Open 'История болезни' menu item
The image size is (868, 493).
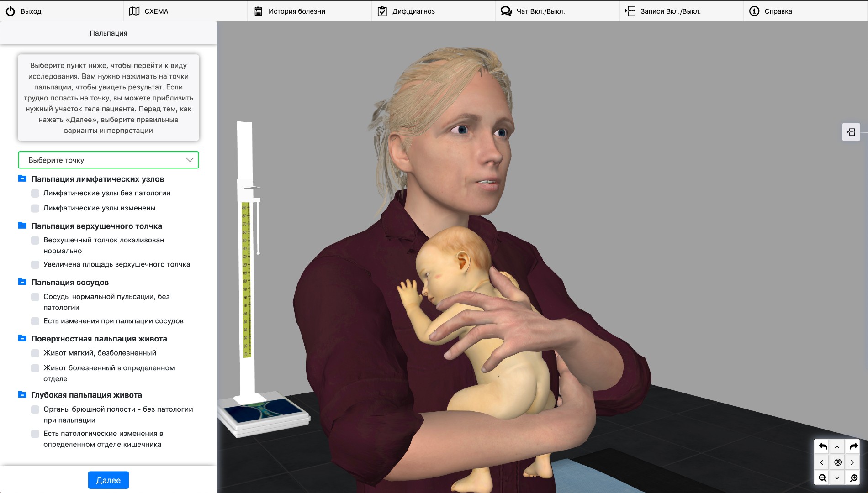[290, 11]
